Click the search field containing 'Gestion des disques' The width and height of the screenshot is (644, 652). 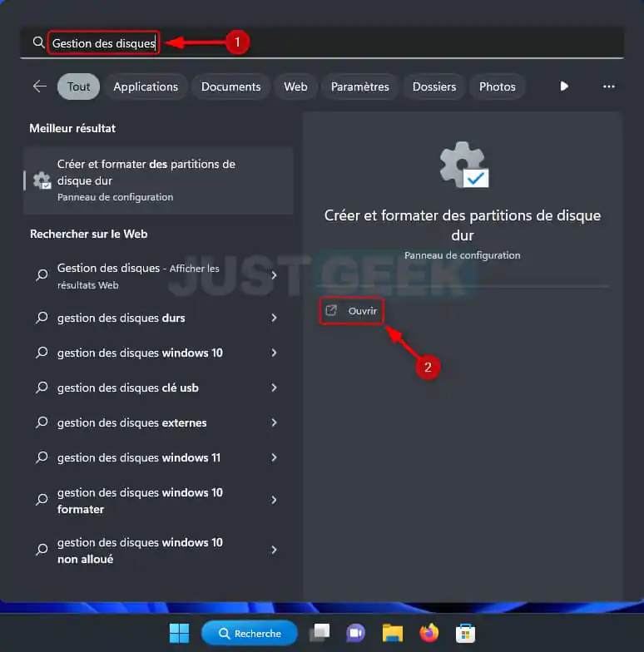(322, 43)
